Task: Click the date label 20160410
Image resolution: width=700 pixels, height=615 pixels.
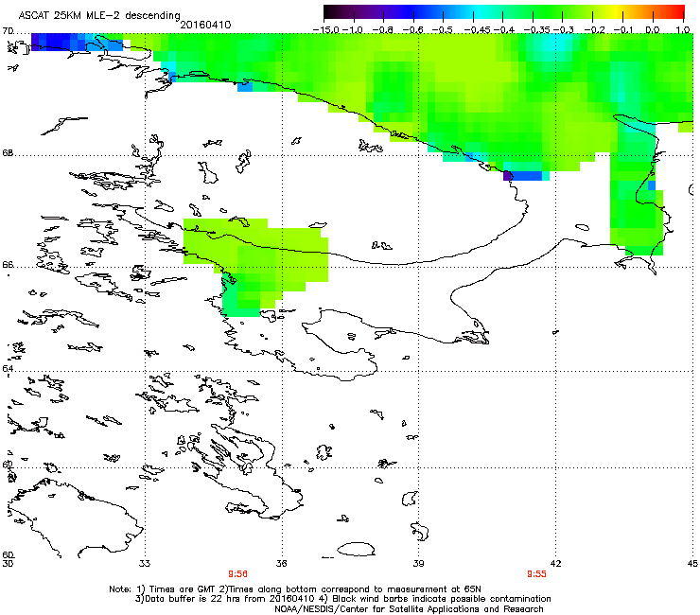Action: pyautogui.click(x=205, y=25)
